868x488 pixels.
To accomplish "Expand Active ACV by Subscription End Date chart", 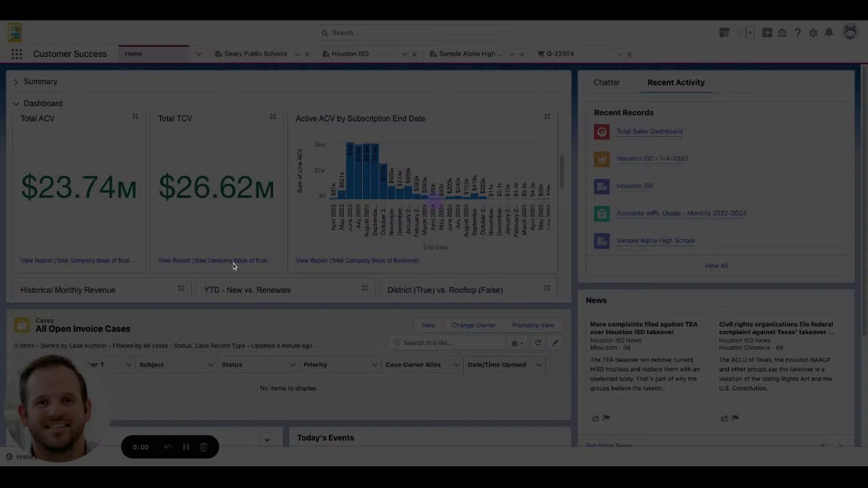I will pos(547,117).
